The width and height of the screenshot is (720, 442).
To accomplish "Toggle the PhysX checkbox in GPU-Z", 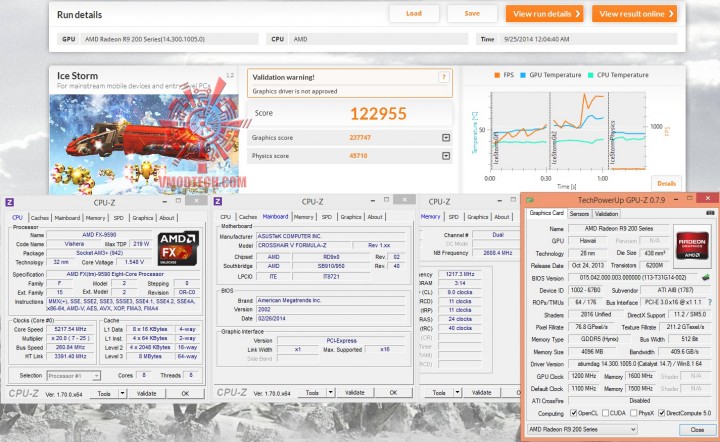I will [634, 413].
